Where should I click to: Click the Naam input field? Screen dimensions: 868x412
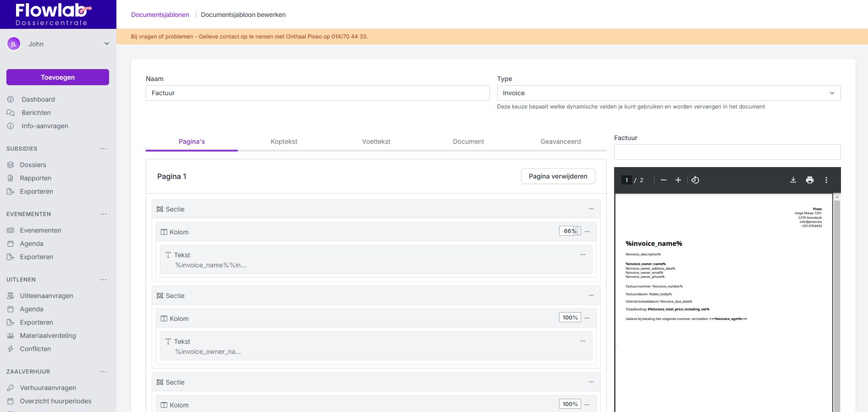(x=318, y=93)
